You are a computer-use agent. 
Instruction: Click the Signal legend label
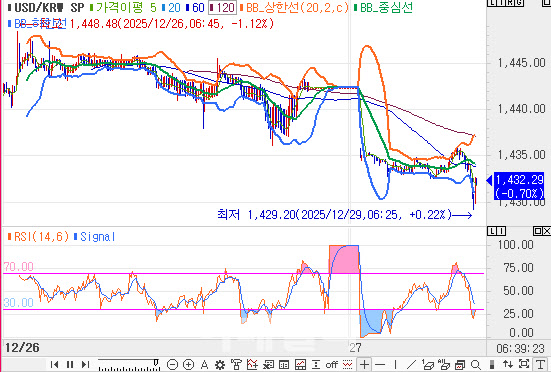click(x=95, y=237)
